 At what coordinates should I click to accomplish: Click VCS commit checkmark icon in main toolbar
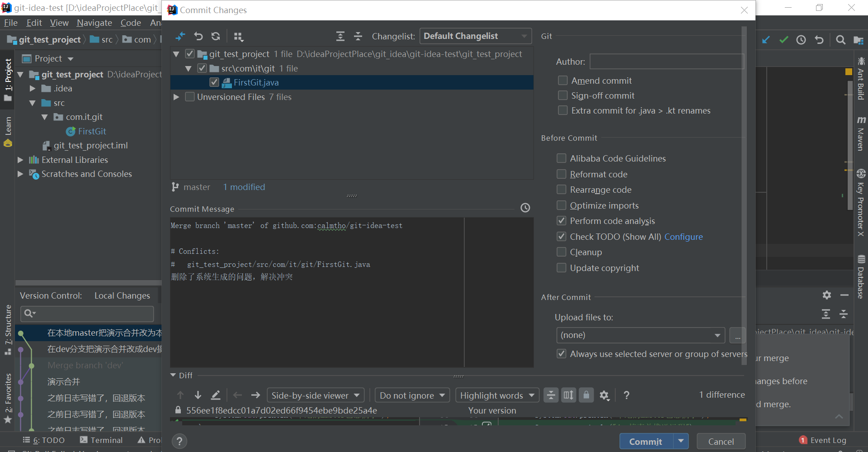point(783,40)
